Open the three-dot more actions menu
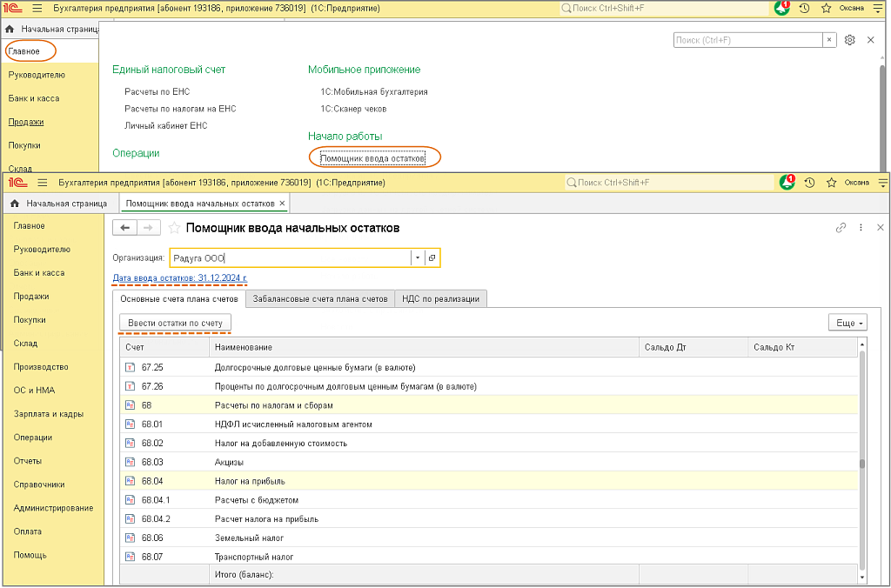 [x=861, y=228]
